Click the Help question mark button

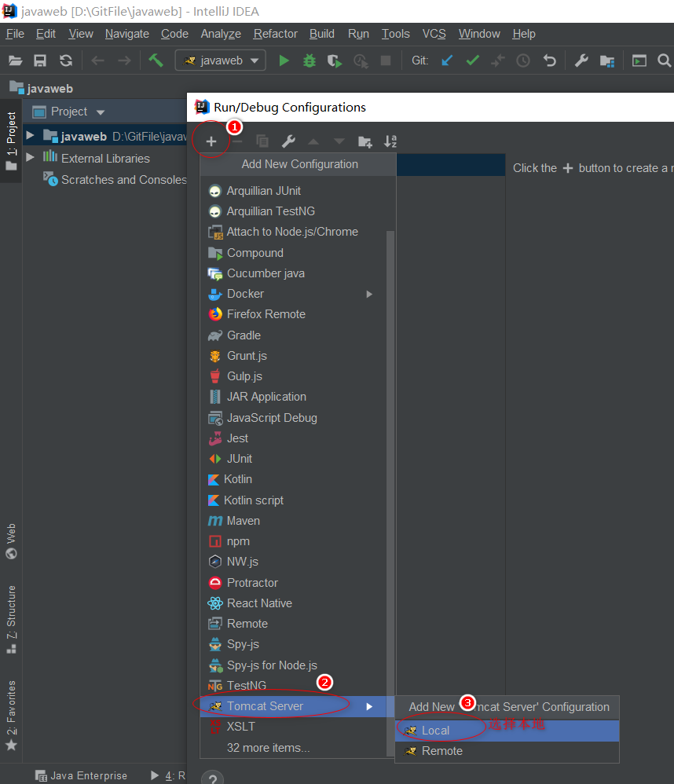[x=213, y=778]
